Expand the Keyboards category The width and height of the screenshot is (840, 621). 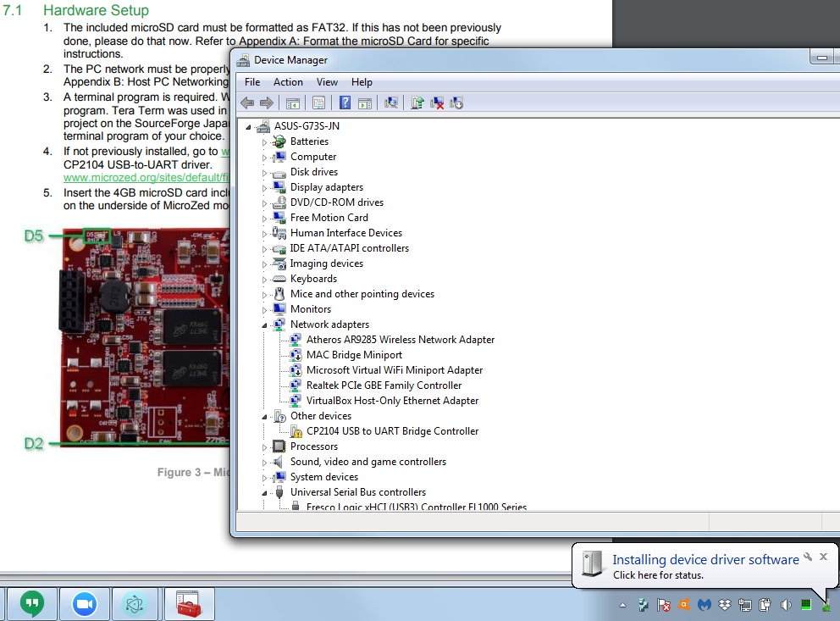pyautogui.click(x=264, y=280)
